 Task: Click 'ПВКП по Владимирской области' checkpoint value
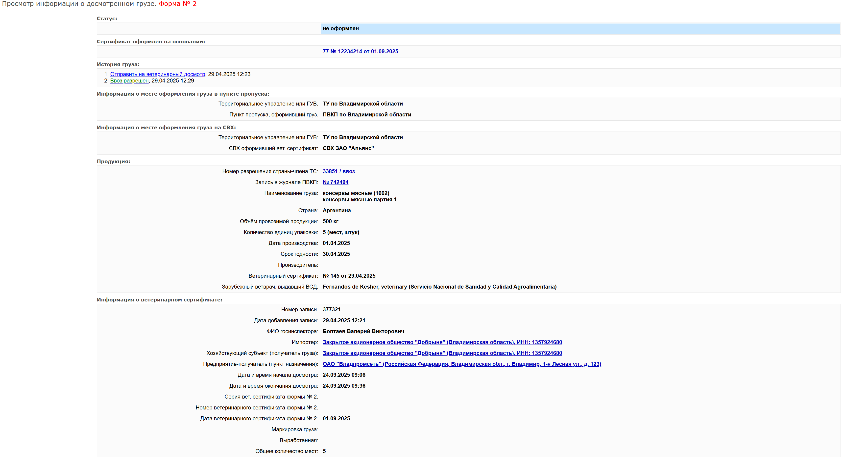coord(367,115)
